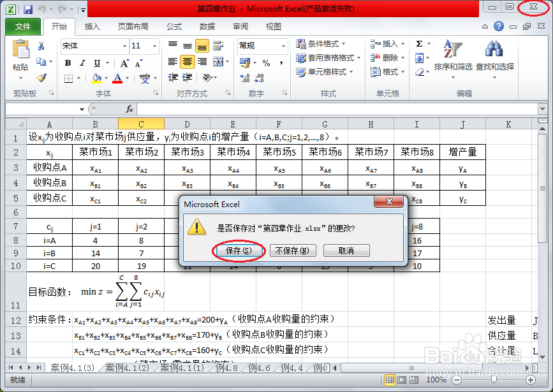The width and height of the screenshot is (553, 392).
Task: Click 不保存(N) in the dialog
Action: (293, 250)
